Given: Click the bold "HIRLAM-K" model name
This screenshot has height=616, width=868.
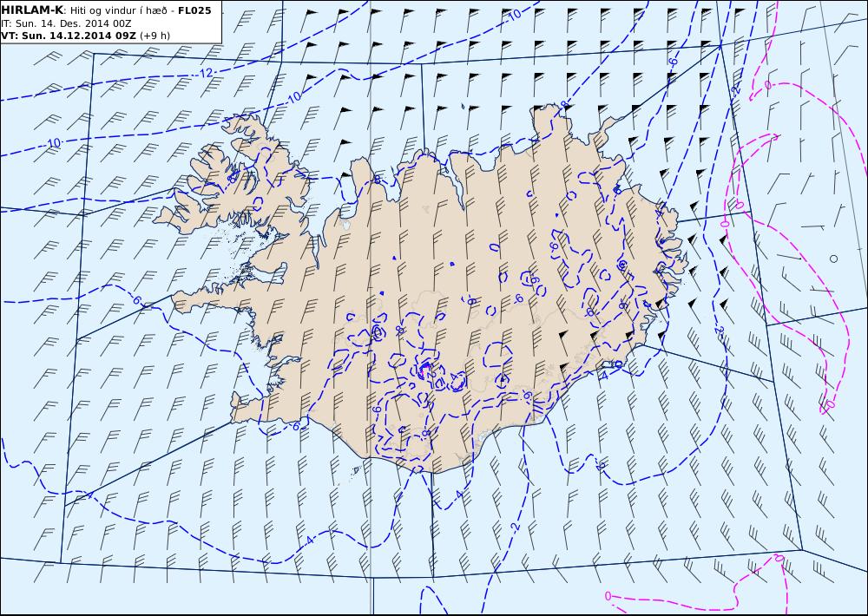Looking at the screenshot, I should coord(32,10).
